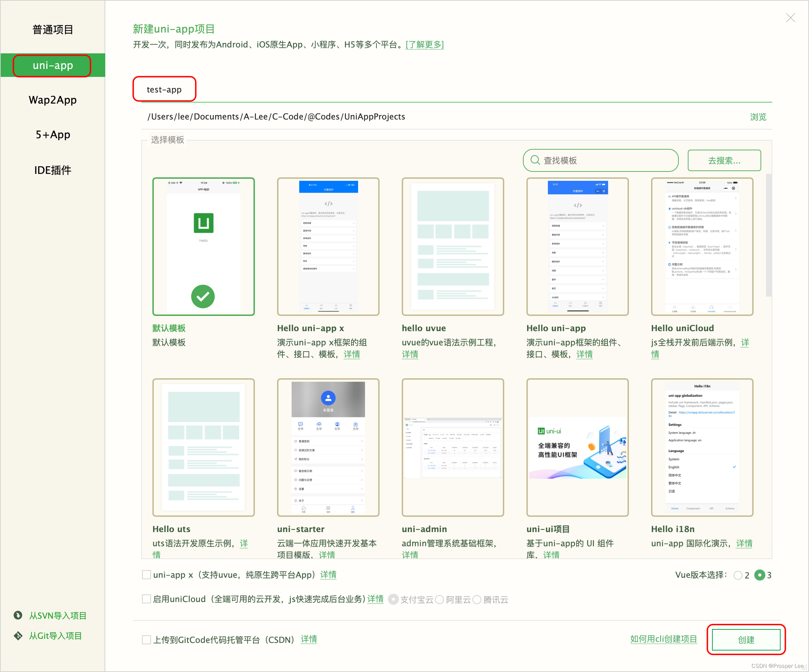Click 从Git导入项目
809x672 pixels.
click(x=55, y=636)
